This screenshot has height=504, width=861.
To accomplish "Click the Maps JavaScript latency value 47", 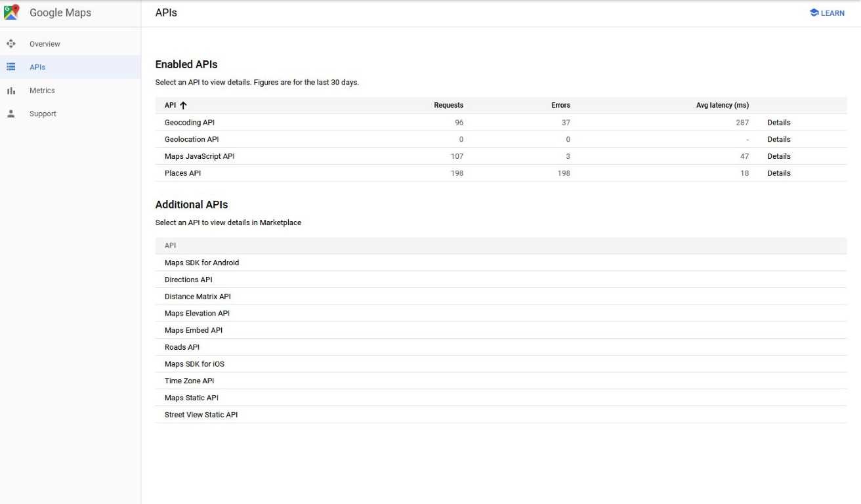I will [744, 156].
